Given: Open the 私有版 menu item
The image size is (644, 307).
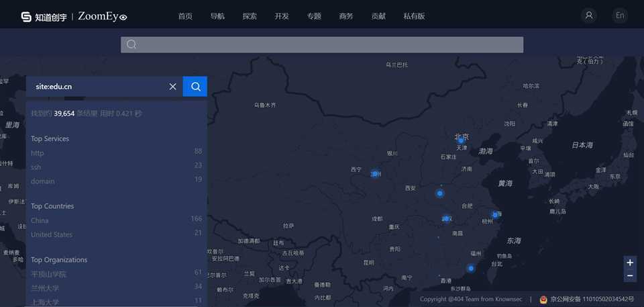Looking at the screenshot, I should click(414, 16).
